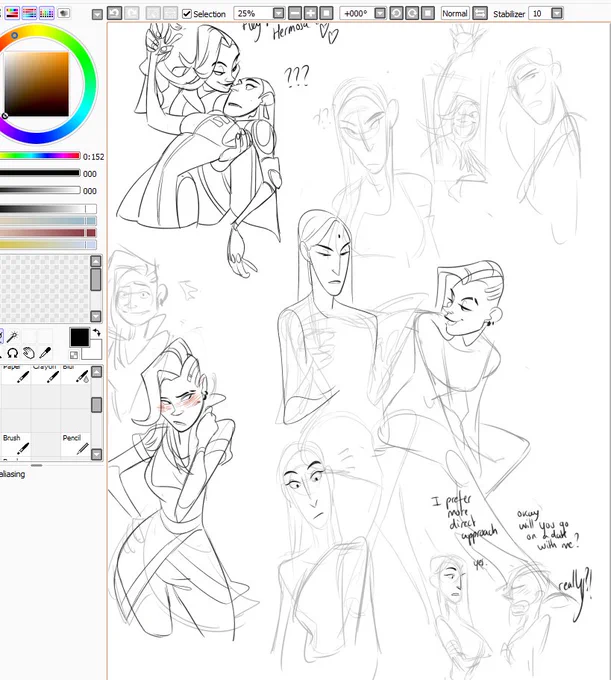Toggle the Selection checkbox
Image resolution: width=611 pixels, height=680 pixels.
pos(187,14)
